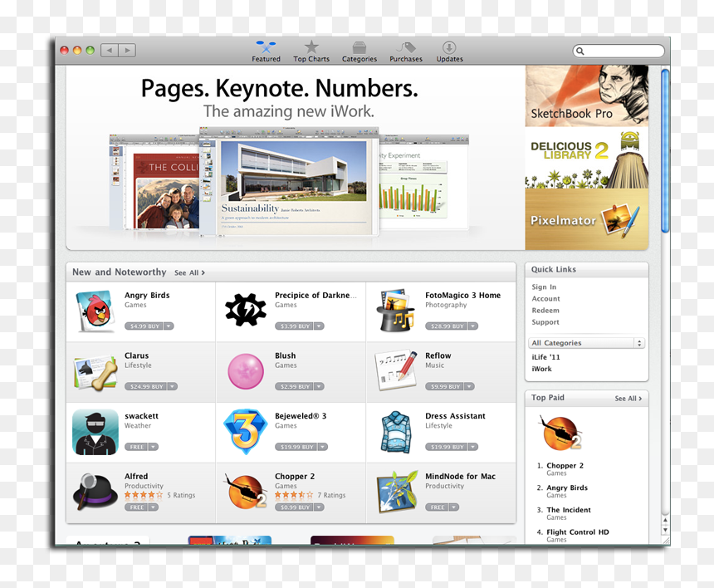Click the Clarus dog bone icon

coord(95,372)
